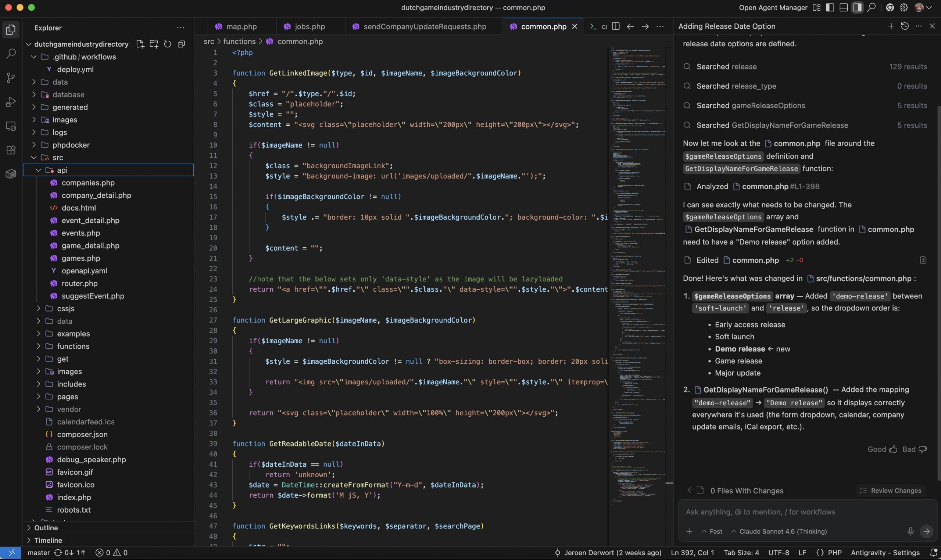Toggle the bottom panel visibility

[x=844, y=8]
